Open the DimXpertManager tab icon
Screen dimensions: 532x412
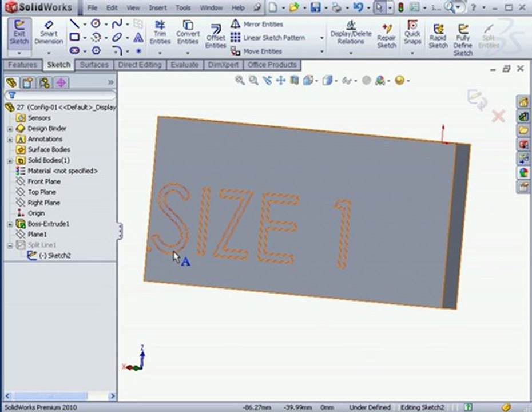[61, 82]
